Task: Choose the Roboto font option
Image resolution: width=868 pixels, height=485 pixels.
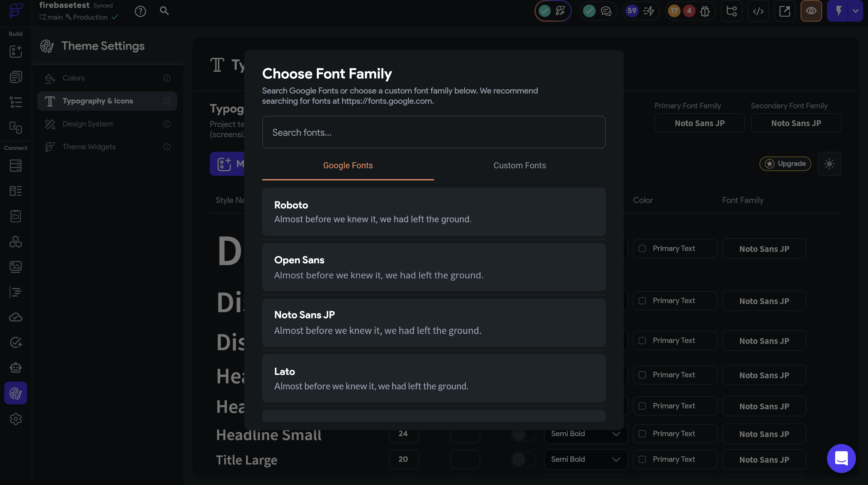Action: point(434,212)
